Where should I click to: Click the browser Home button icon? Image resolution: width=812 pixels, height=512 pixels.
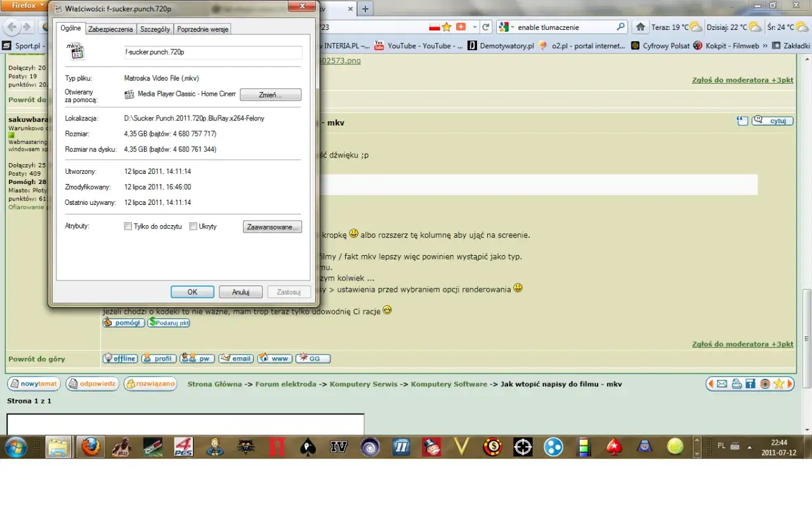pos(641,27)
